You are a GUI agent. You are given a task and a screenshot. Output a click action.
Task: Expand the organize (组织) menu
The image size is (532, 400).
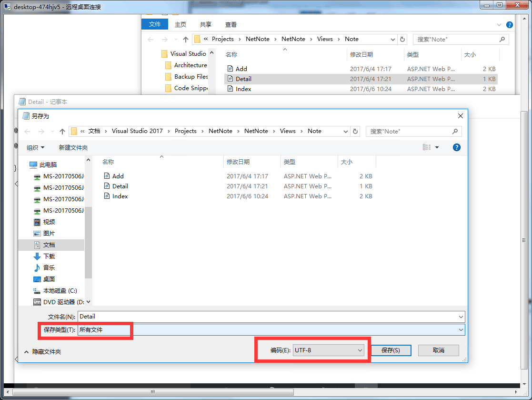click(35, 147)
